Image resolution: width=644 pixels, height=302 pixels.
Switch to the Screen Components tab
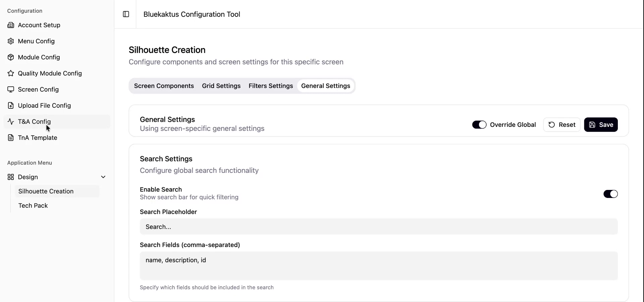click(x=164, y=86)
